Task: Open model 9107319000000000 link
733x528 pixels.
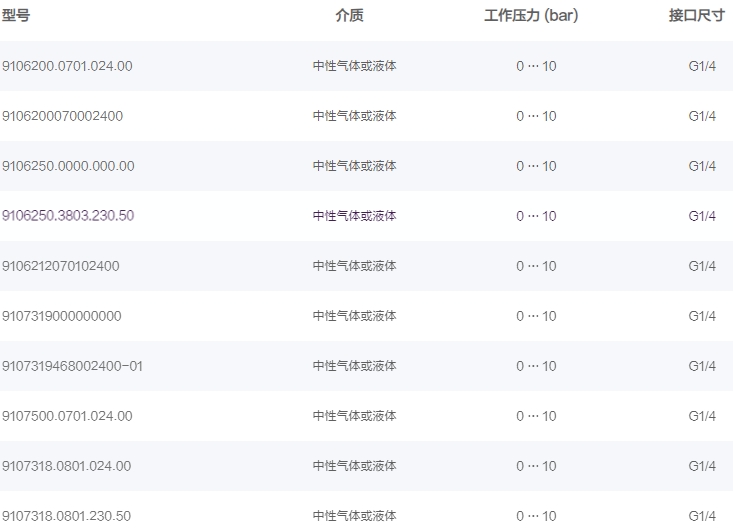Action: (x=61, y=316)
